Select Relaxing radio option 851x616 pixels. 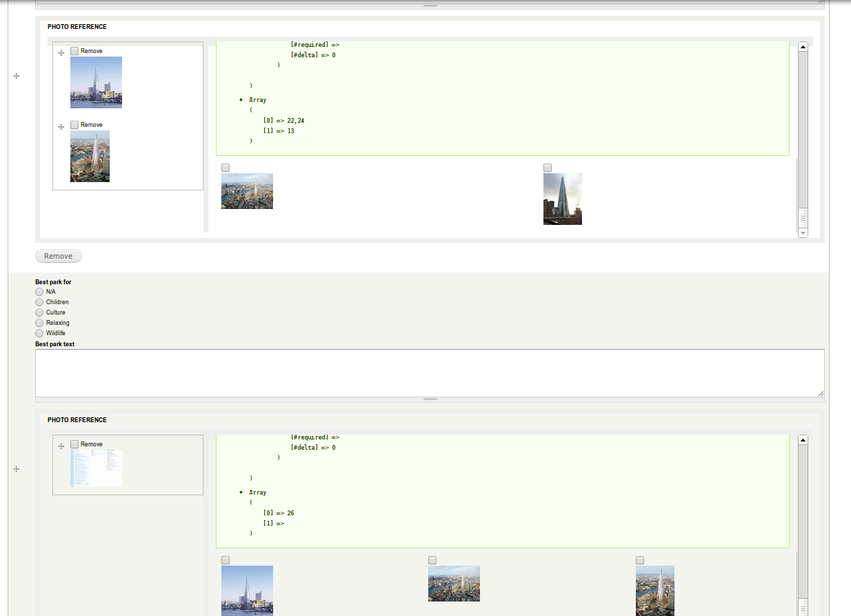(39, 323)
